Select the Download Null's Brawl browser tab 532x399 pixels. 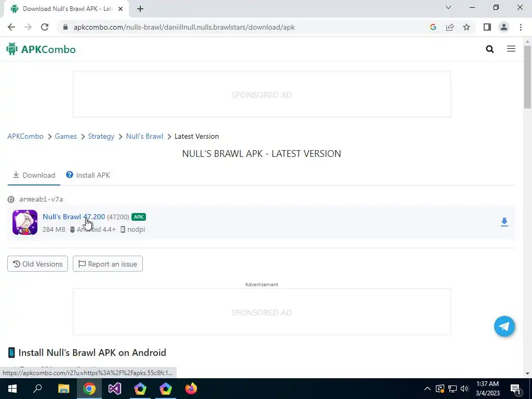click(x=66, y=9)
